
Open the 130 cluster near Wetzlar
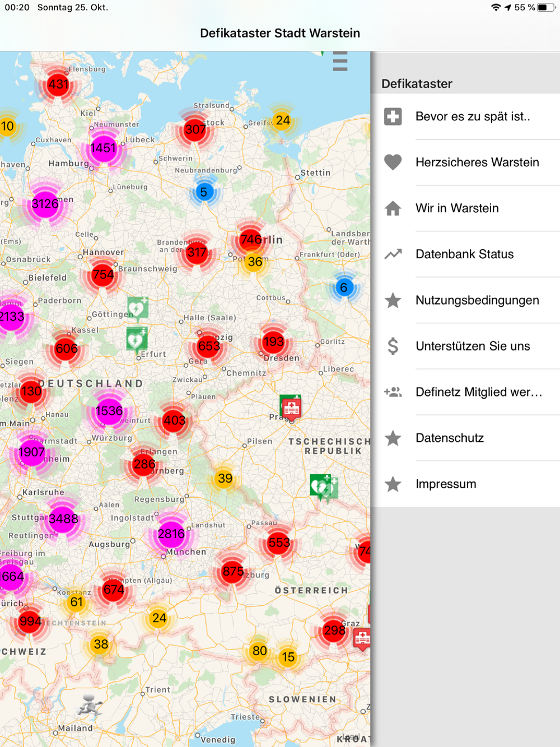click(x=31, y=391)
